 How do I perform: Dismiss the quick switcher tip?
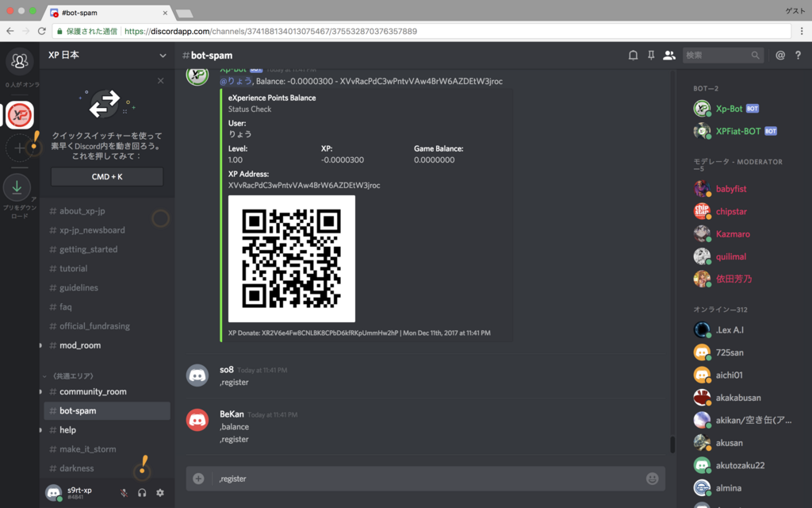tap(160, 81)
